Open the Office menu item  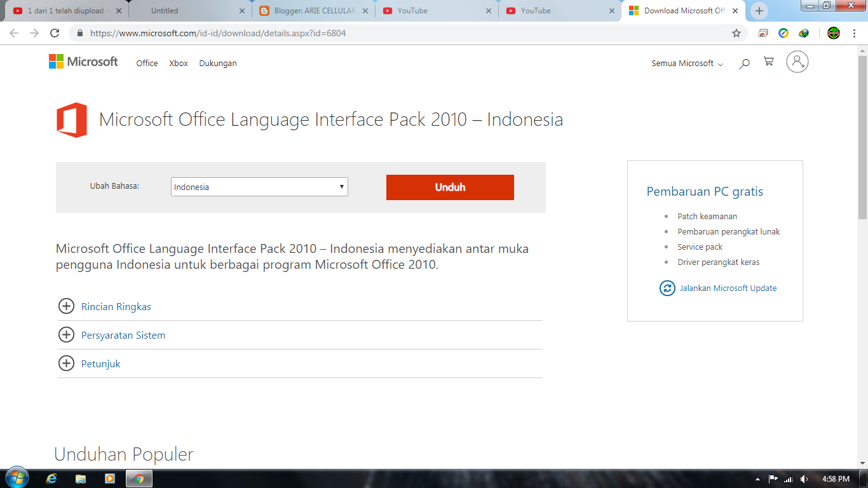(x=147, y=64)
